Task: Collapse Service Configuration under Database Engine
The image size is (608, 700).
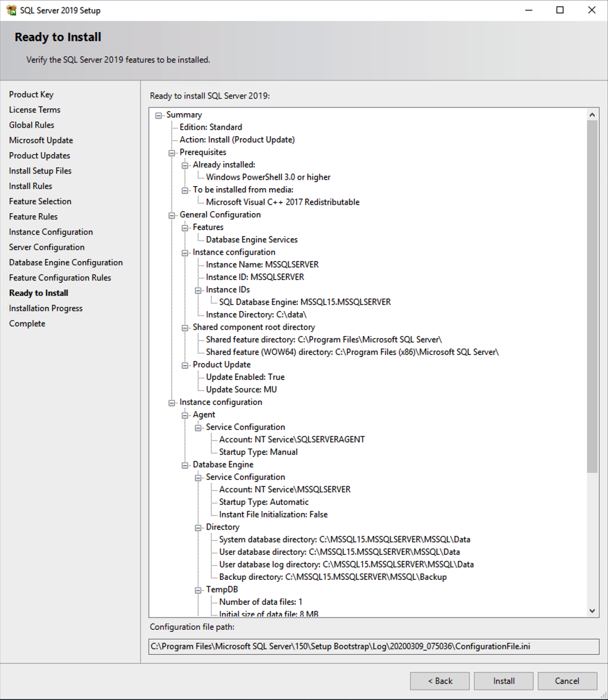Action: tap(198, 478)
